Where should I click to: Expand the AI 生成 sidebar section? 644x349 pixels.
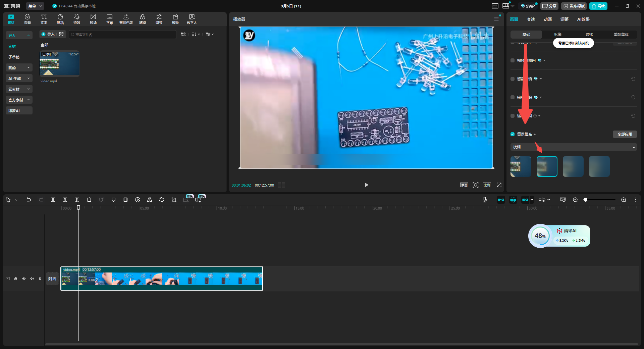coord(19,79)
